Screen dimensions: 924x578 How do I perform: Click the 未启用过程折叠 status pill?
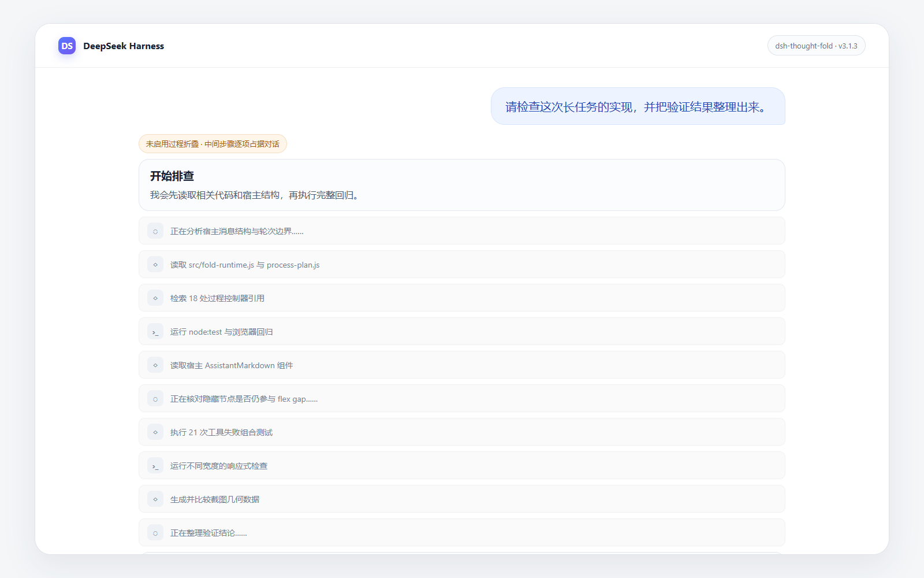(x=213, y=144)
